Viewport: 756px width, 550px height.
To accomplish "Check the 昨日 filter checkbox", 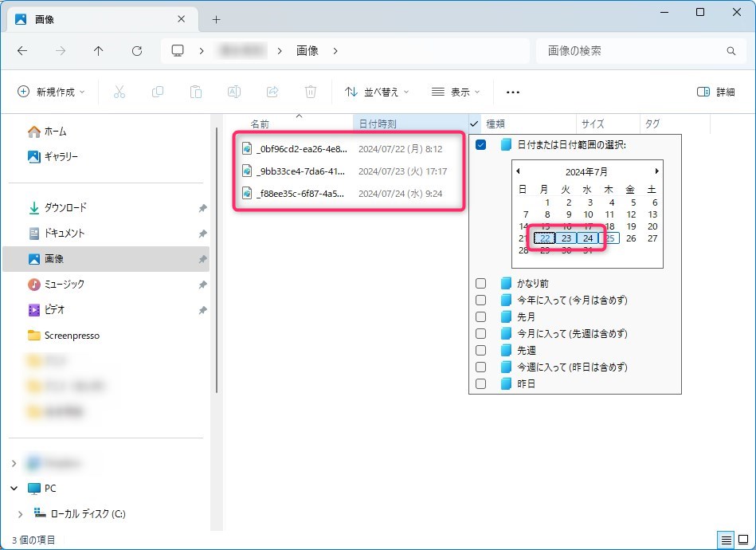I will pos(480,384).
